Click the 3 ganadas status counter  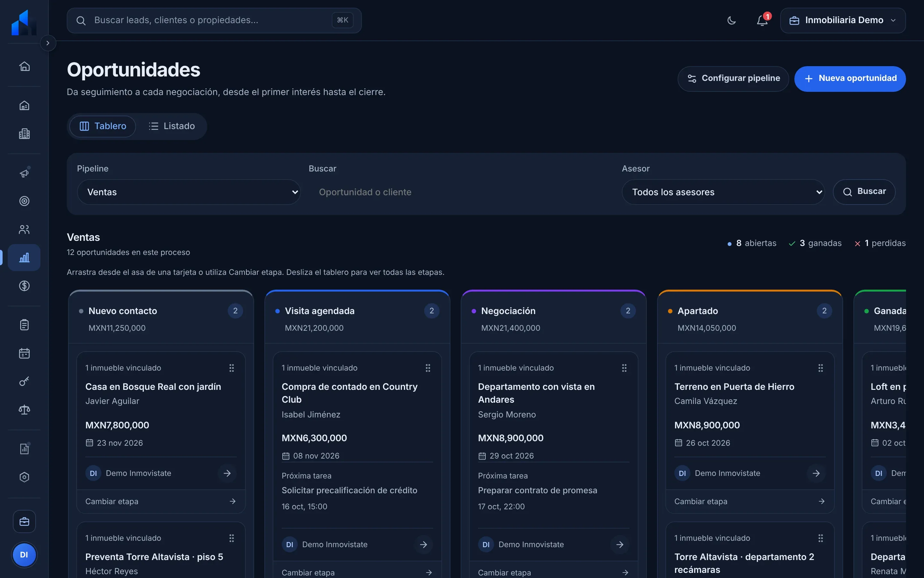click(x=815, y=243)
